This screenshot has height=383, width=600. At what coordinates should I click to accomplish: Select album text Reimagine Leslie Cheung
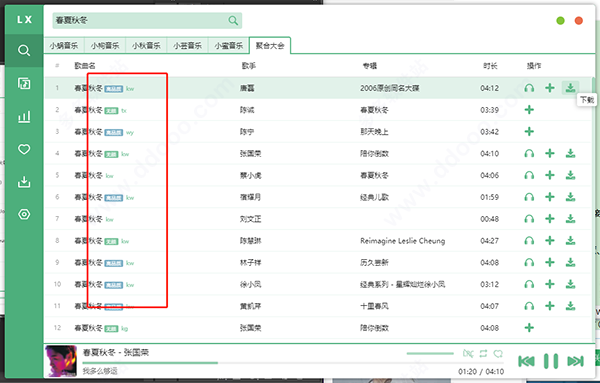(403, 241)
